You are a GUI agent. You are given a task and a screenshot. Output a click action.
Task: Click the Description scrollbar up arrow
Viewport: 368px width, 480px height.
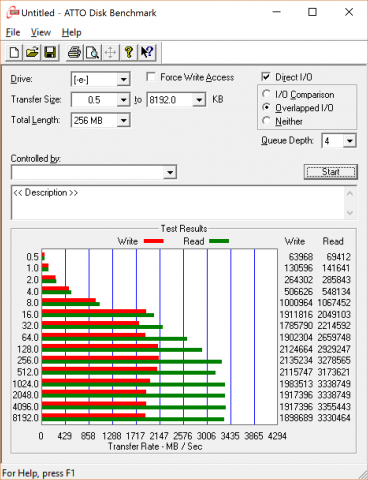pyautogui.click(x=350, y=193)
